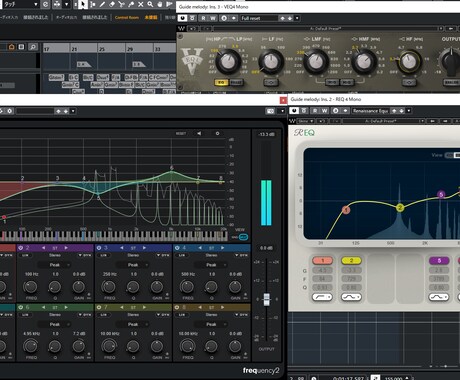Image resolution: width=460 pixels, height=380 pixels.
Task: Open the VEQ4 preset dropdown arrow
Action: point(297,18)
